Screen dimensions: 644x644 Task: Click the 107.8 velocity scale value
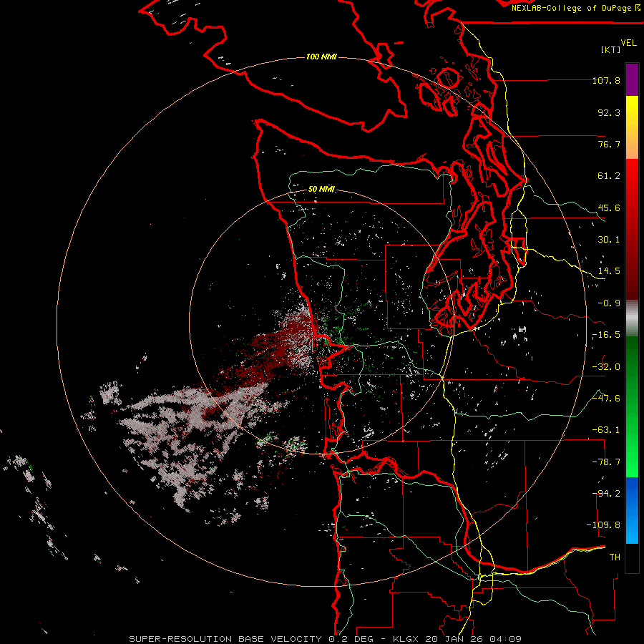(x=606, y=80)
